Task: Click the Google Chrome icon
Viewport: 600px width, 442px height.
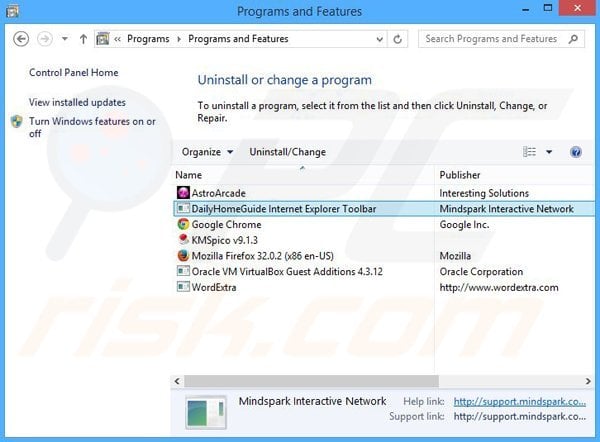Action: click(183, 224)
